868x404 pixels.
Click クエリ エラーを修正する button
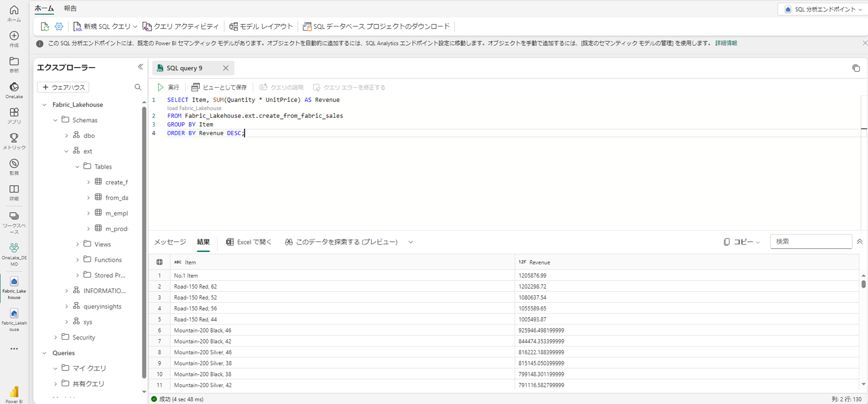(x=349, y=87)
